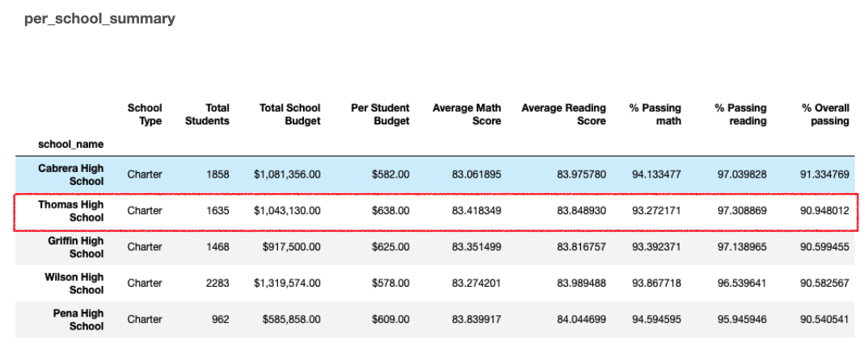Click the school_name index label
This screenshot has width=868, height=353.
70,145
